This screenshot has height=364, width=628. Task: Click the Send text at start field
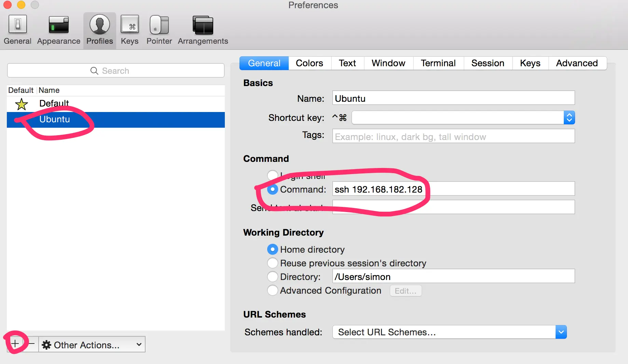click(x=453, y=207)
